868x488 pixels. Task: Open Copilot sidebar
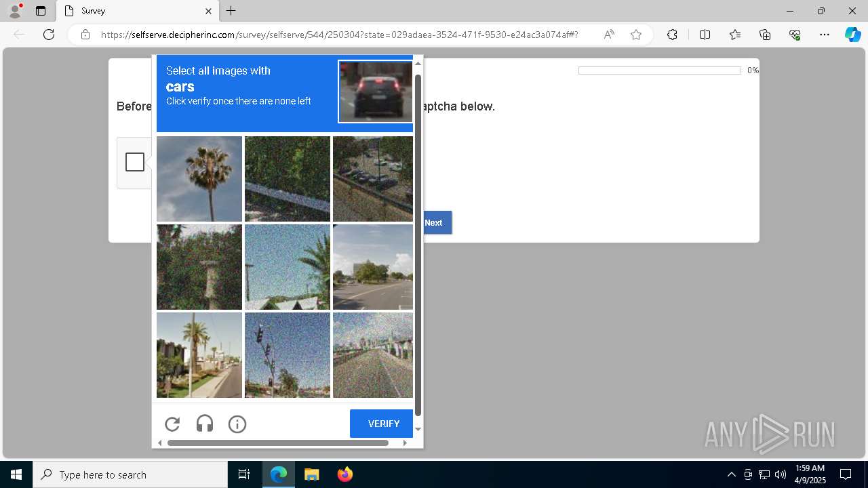click(x=852, y=35)
